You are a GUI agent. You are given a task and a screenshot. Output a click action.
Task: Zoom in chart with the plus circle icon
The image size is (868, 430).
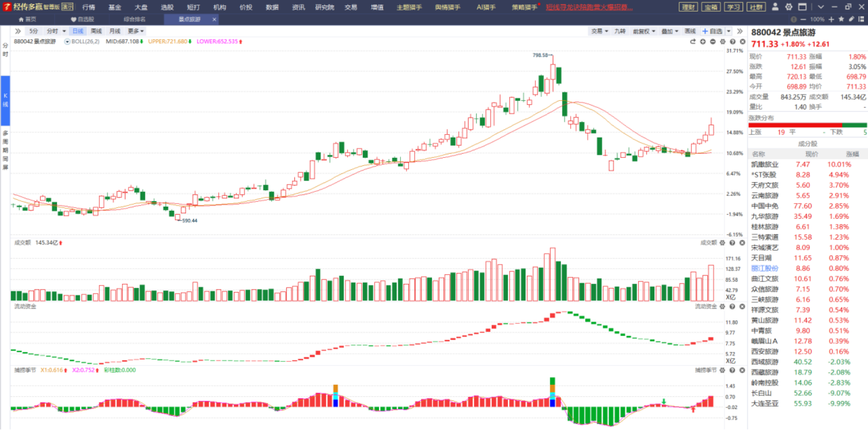703,42
